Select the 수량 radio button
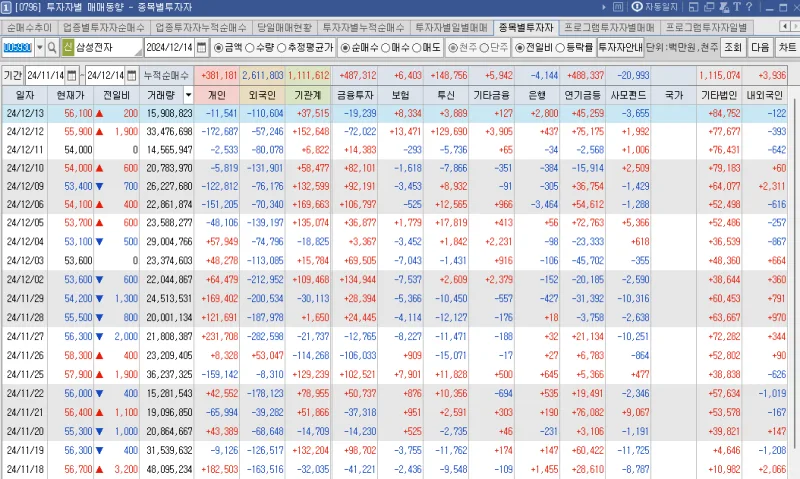 click(249, 48)
